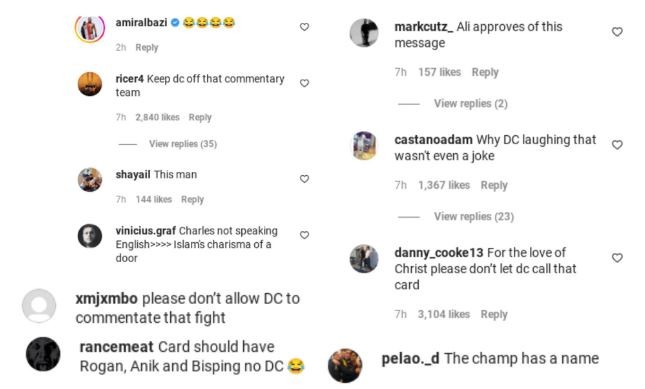Like amiralbazi's laughing emoji comment
This screenshot has height=389, width=645.
pos(304,27)
